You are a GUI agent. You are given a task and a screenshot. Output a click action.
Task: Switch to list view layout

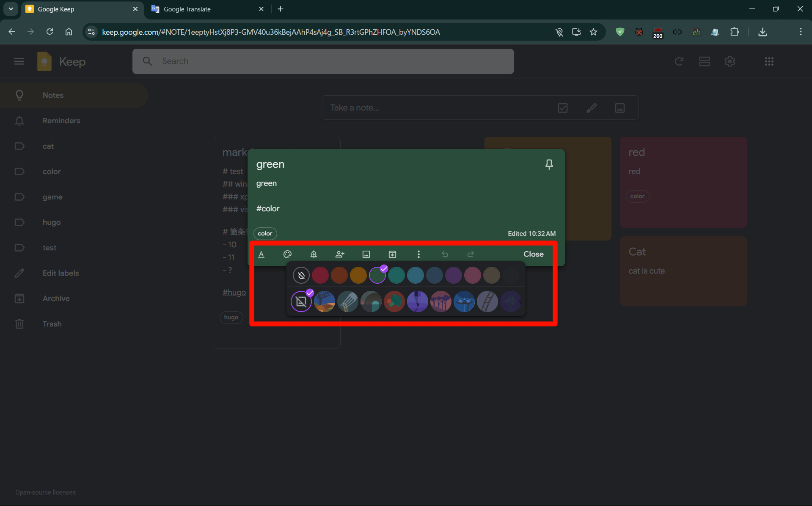(705, 61)
